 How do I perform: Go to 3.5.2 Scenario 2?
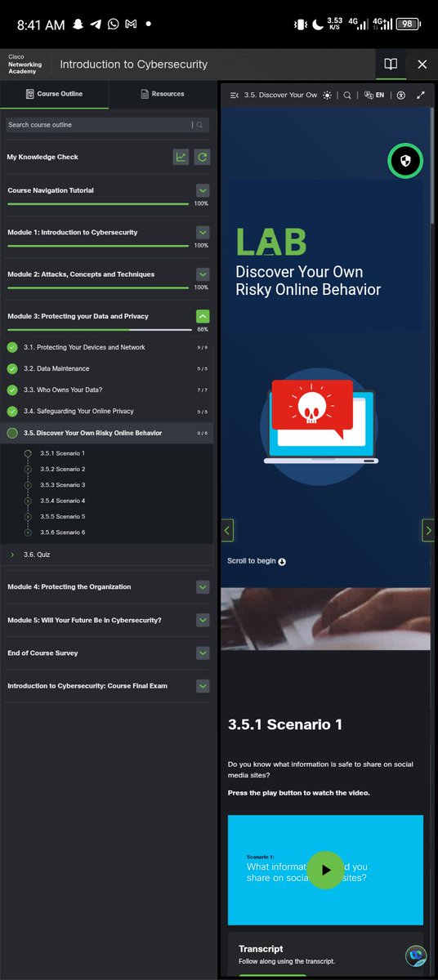[63, 469]
